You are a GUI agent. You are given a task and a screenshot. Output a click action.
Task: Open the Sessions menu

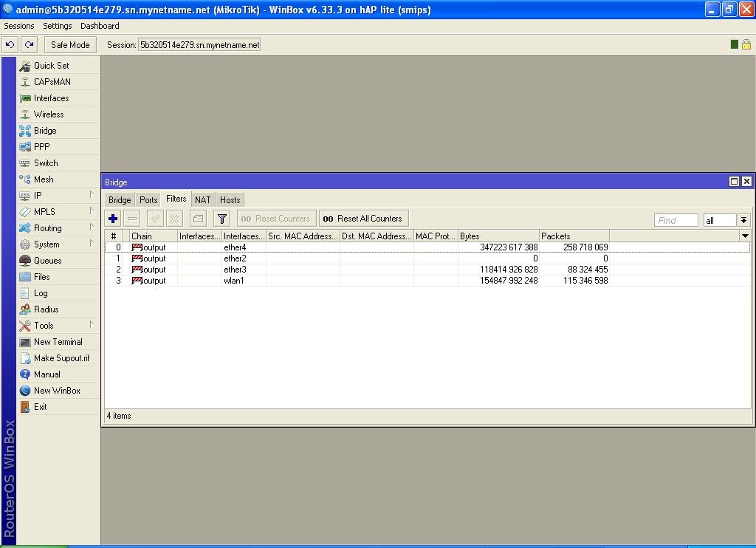19,26
